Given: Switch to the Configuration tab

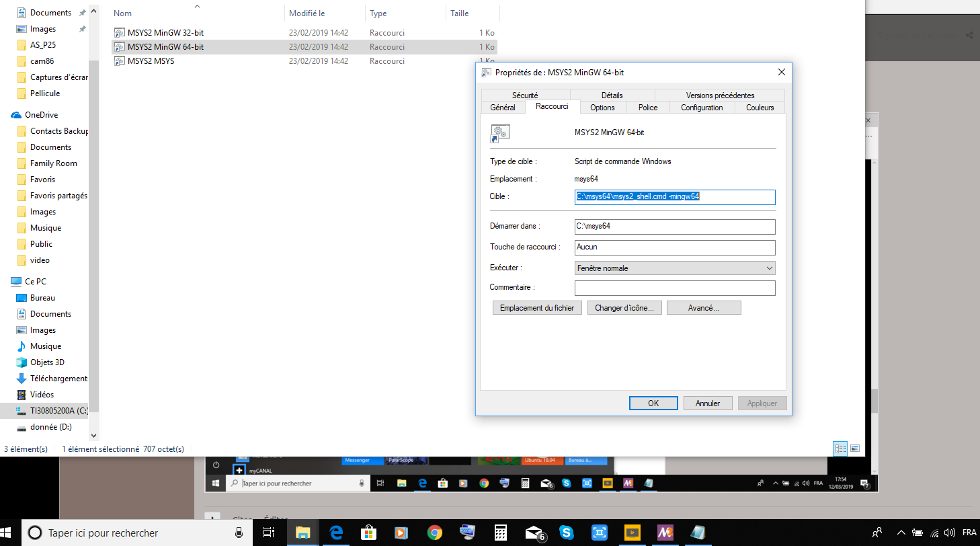Looking at the screenshot, I should [x=702, y=108].
